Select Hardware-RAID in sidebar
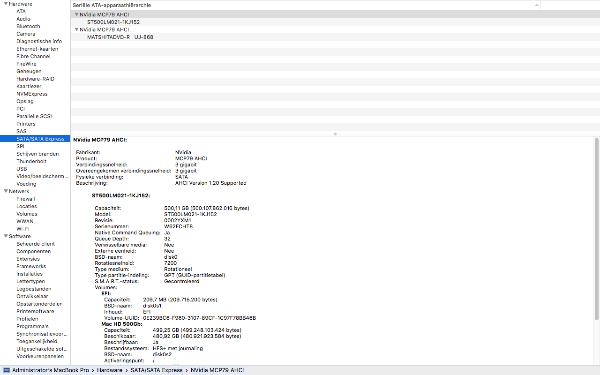Viewport: 600px width, 375px height. pos(35,78)
